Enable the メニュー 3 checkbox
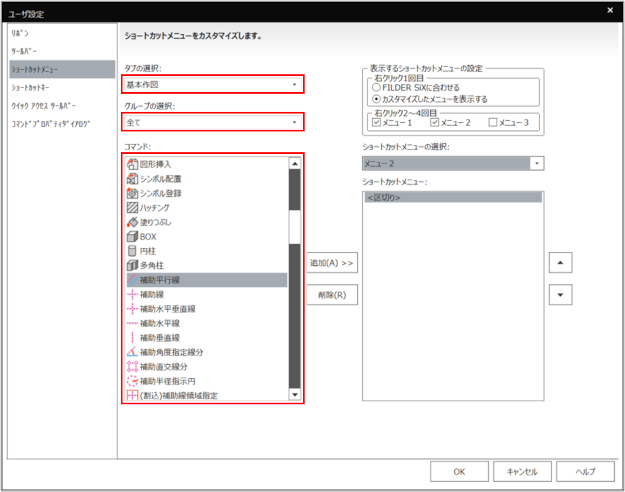The image size is (625, 492). click(493, 122)
